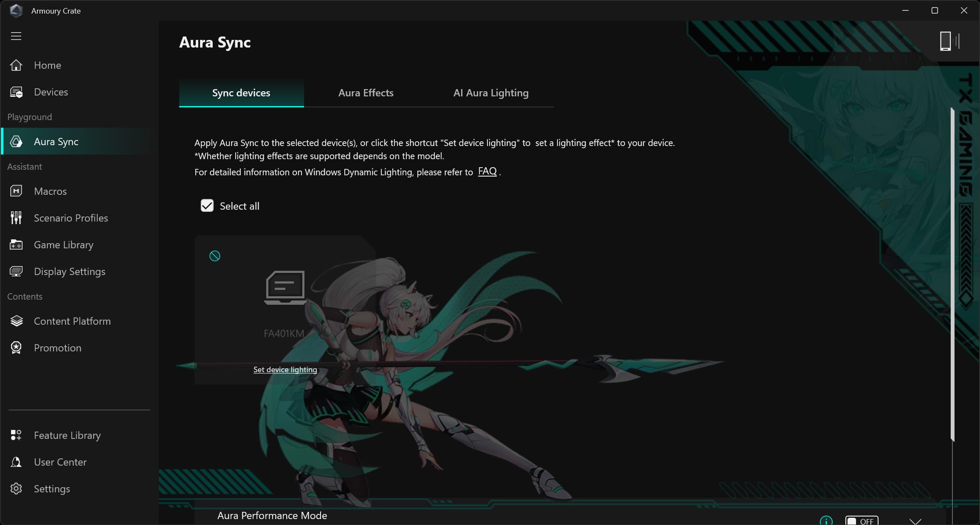Open Macros from the sidebar
Image resolution: width=980 pixels, height=525 pixels.
click(50, 191)
